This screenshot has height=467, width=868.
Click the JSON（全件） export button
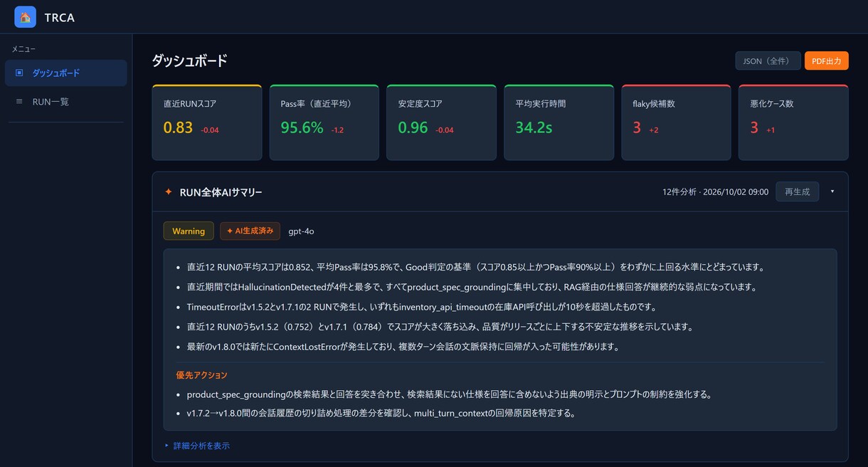tap(768, 61)
